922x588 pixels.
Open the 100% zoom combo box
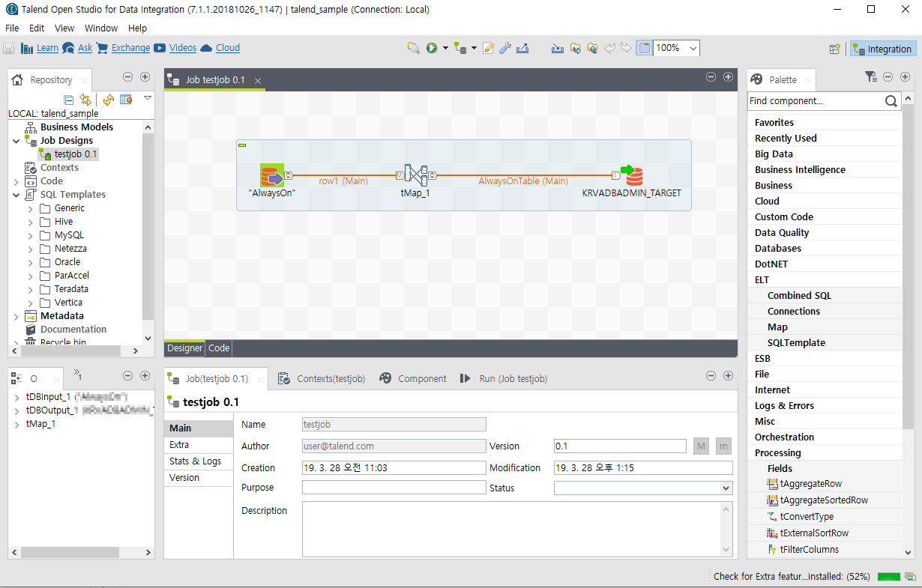point(677,48)
